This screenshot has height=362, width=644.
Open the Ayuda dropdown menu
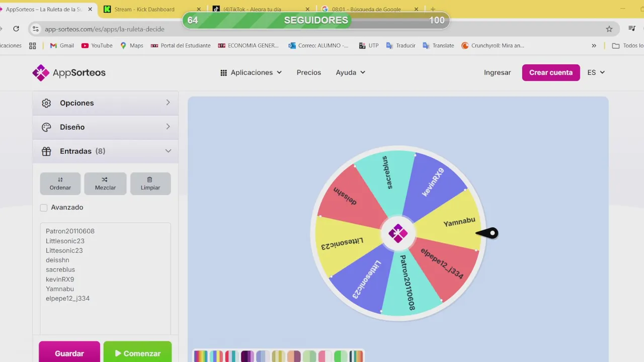click(351, 72)
